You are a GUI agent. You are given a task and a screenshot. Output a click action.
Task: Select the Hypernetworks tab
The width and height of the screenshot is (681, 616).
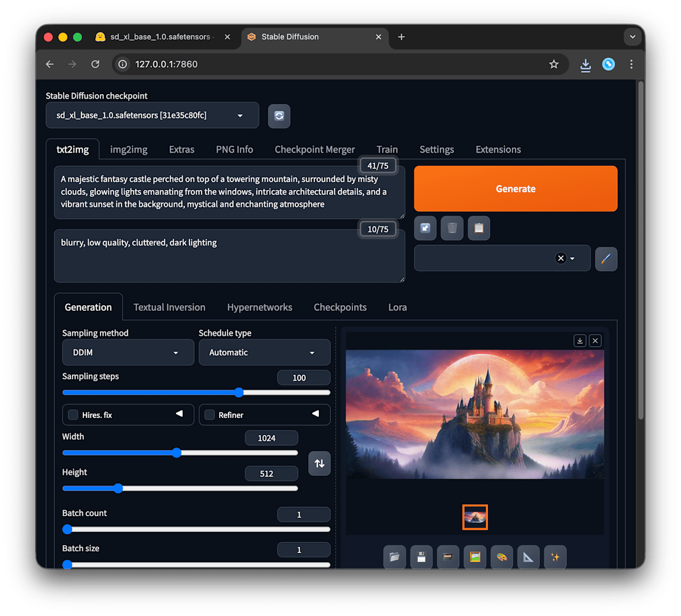pos(259,307)
